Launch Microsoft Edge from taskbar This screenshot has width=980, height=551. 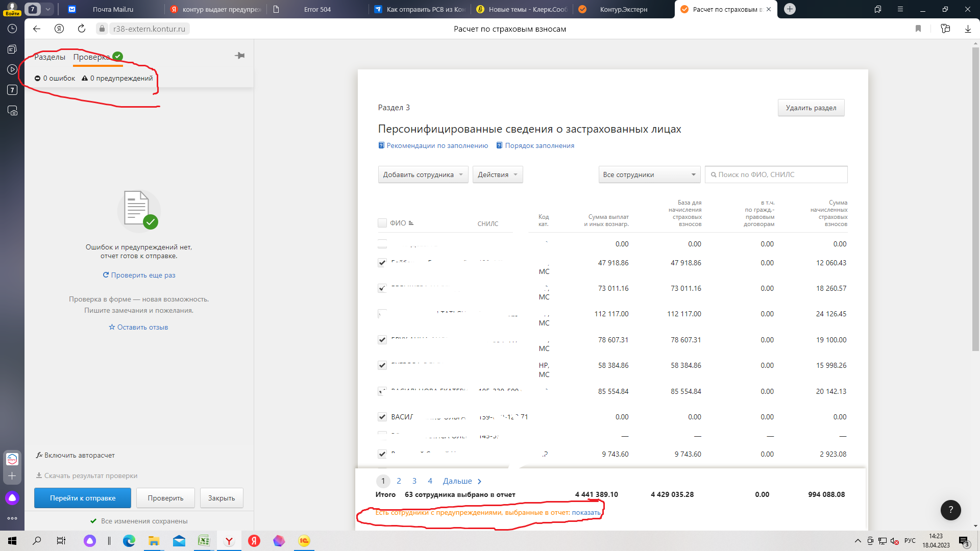129,541
